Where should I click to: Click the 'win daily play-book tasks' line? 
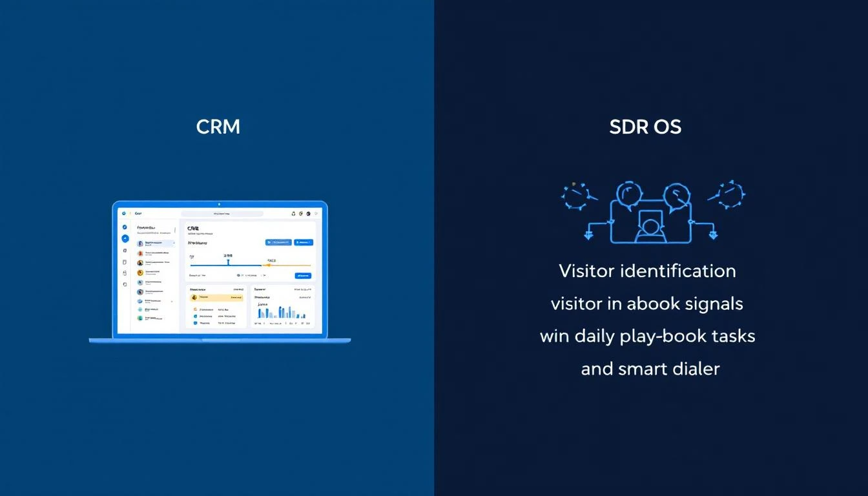[x=647, y=336]
